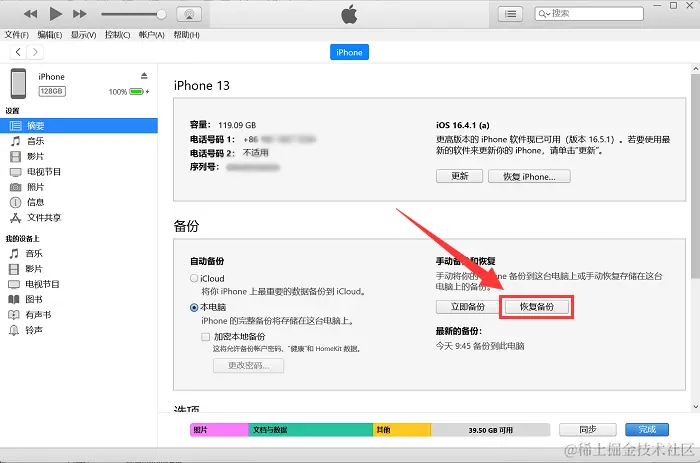Click the 119.09 GB capacity value
Viewport: 700px width, 463px height.
[x=237, y=125]
